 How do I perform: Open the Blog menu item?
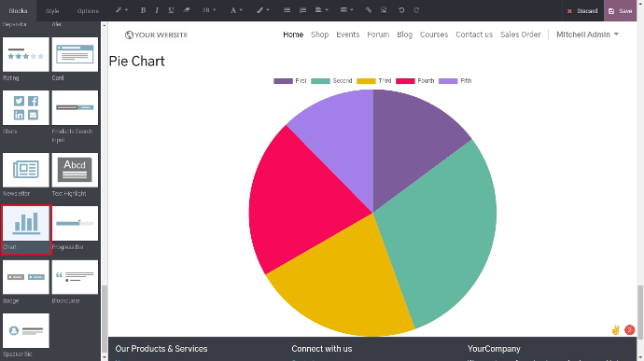(x=404, y=35)
